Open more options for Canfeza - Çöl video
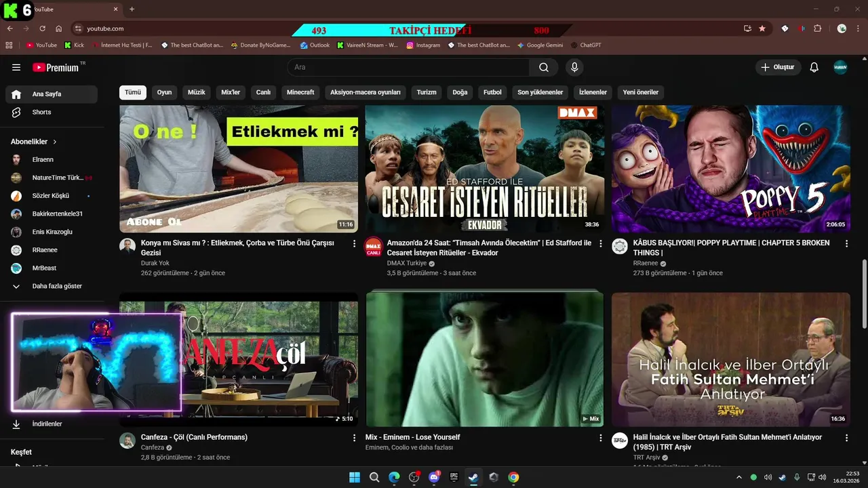 (x=354, y=438)
